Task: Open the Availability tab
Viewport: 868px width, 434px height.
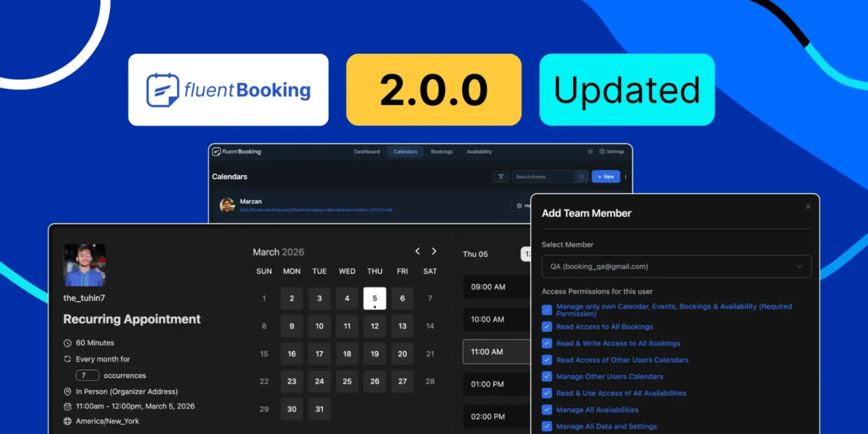Action: [x=479, y=152]
